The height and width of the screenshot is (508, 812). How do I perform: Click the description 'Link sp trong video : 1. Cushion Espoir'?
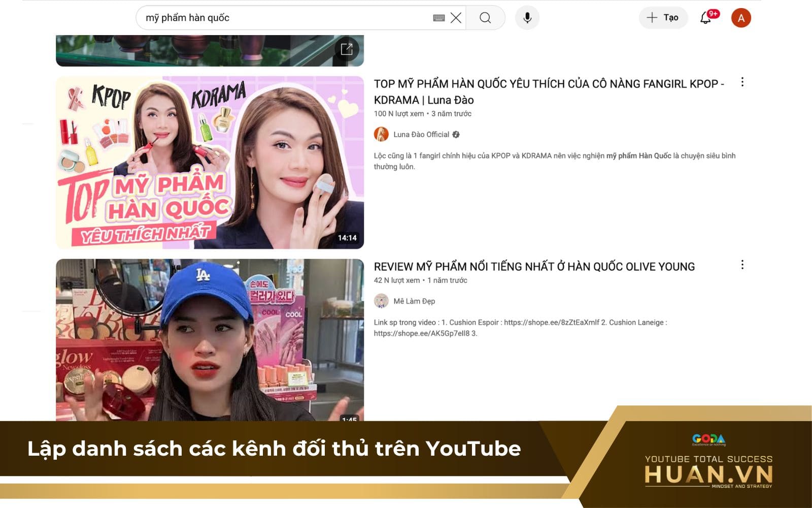pyautogui.click(x=521, y=328)
